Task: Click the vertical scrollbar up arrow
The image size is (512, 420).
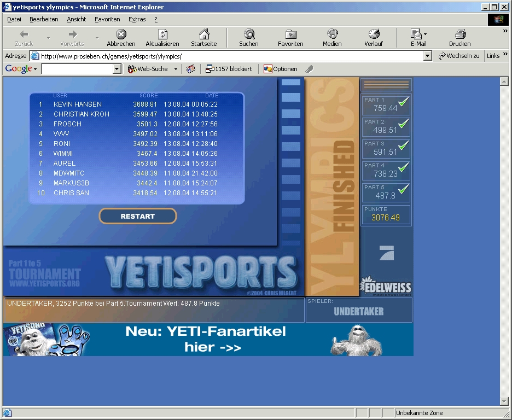Action: [x=504, y=81]
